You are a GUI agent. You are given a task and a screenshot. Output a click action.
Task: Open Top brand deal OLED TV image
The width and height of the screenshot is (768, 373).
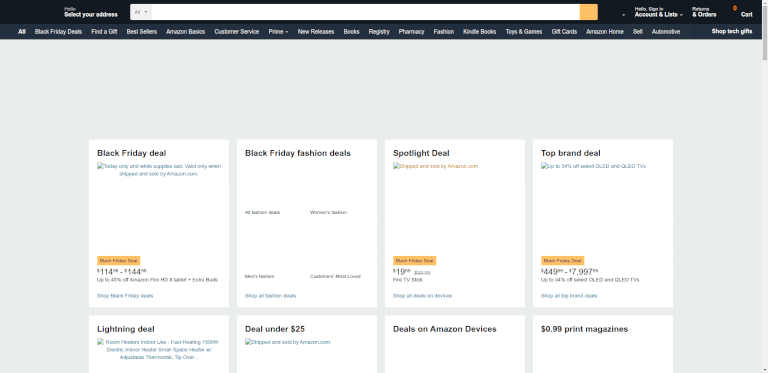(x=593, y=166)
